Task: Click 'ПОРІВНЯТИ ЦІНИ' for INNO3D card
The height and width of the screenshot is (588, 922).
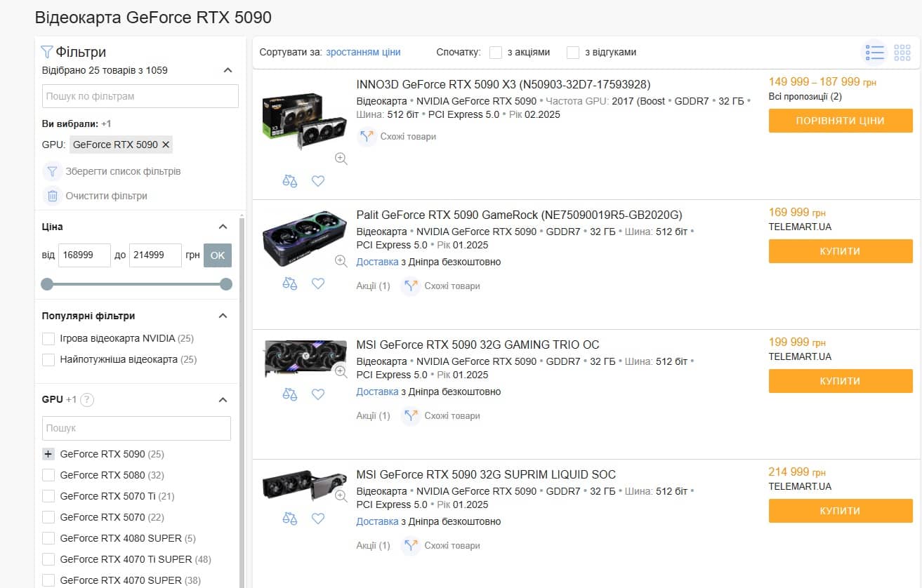Action: 841,121
